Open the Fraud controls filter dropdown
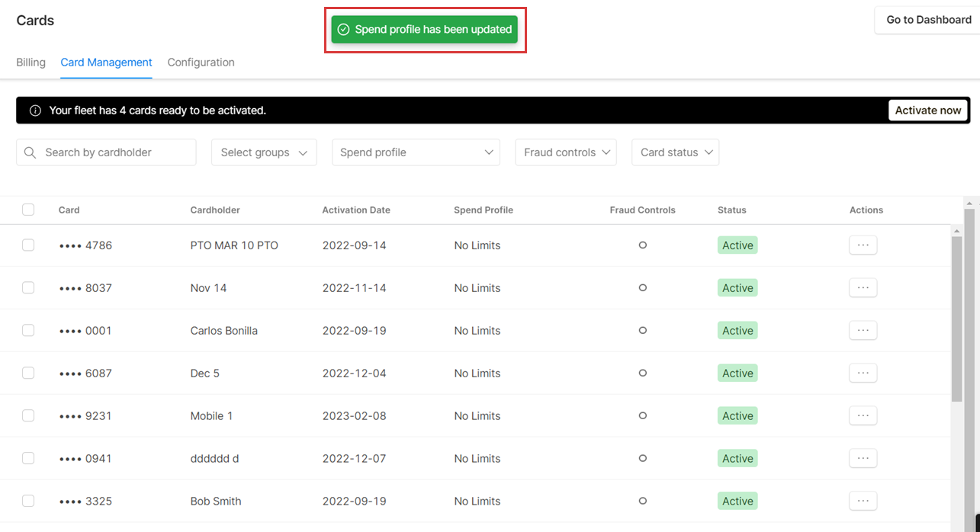This screenshot has height=532, width=980. pyautogui.click(x=566, y=152)
